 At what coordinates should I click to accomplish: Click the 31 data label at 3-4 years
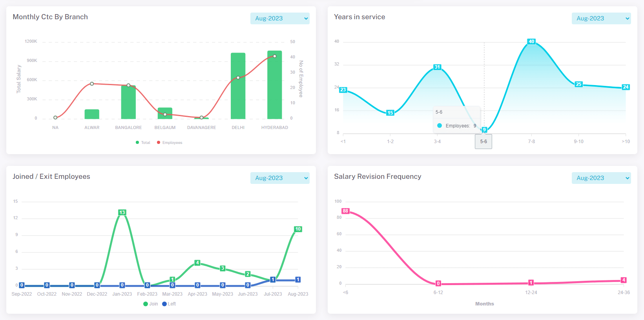point(437,67)
